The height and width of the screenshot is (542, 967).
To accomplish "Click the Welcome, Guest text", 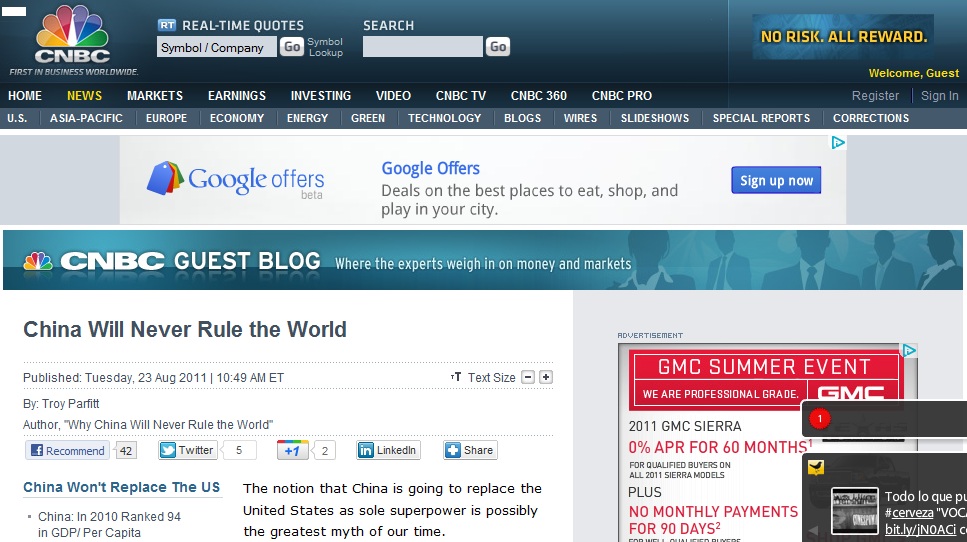I will click(913, 73).
